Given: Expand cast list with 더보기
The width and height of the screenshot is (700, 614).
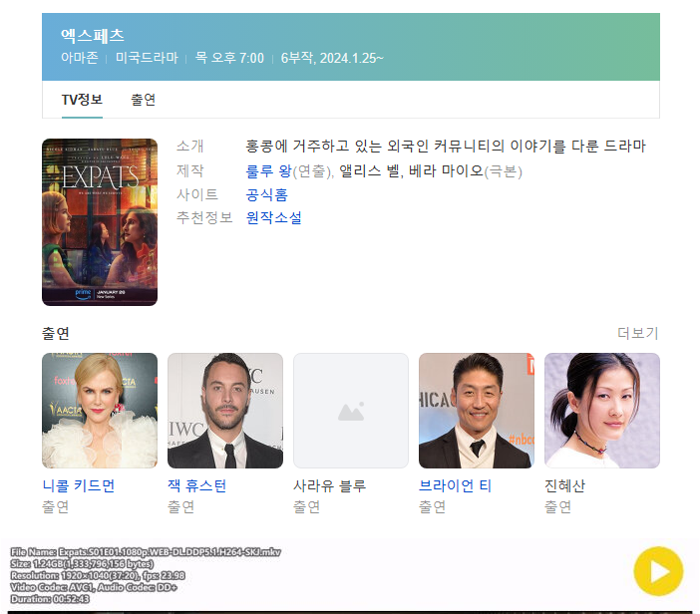Looking at the screenshot, I should click(x=638, y=333).
